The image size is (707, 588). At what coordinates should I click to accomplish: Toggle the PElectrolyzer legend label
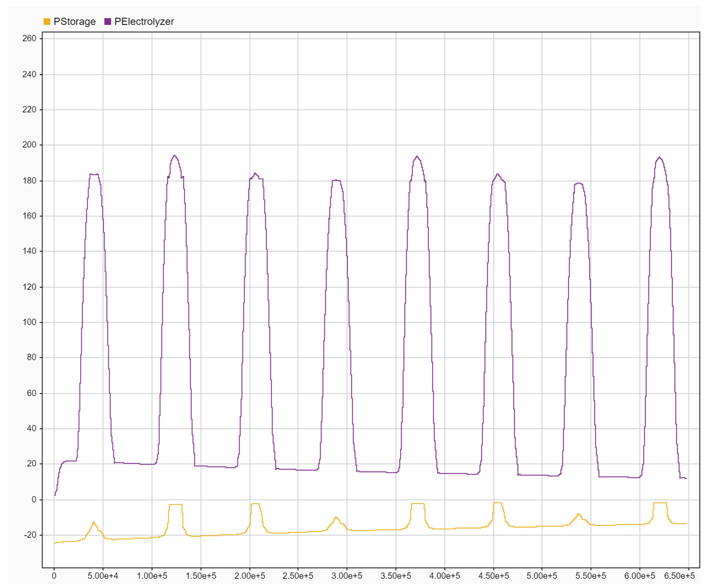[144, 22]
